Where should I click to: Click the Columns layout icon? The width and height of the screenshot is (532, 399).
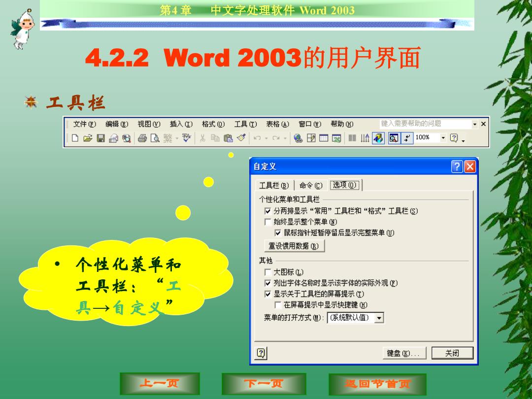pyautogui.click(x=353, y=138)
